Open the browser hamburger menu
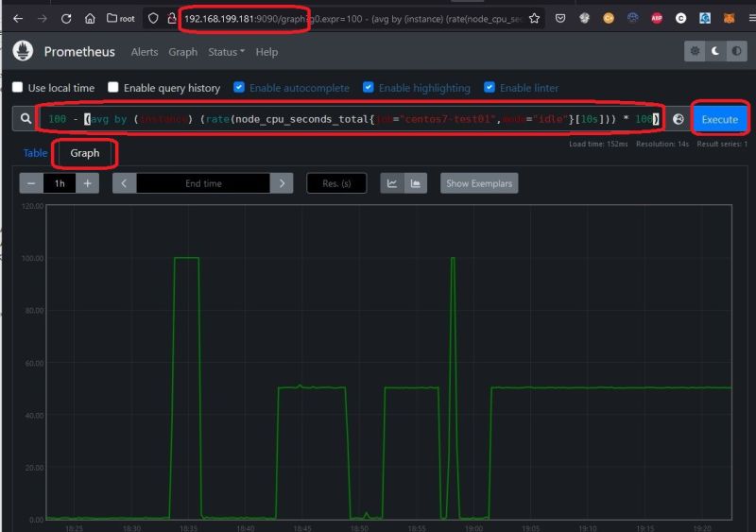The image size is (756, 532). 751,18
